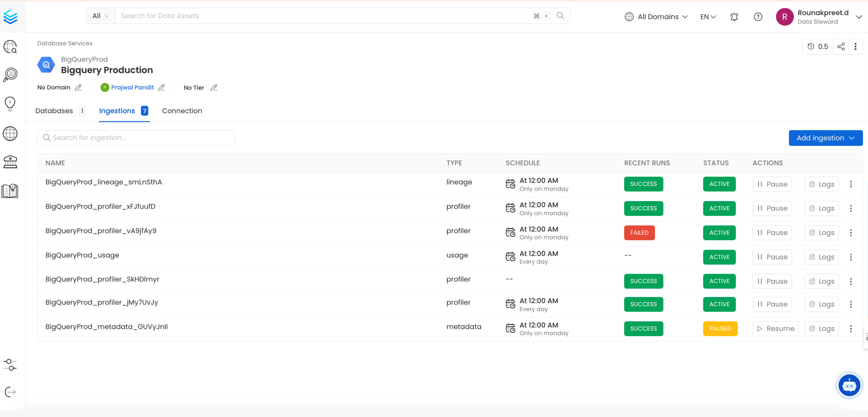This screenshot has width=868, height=417.
Task: Open Domains using the globe sidebar icon
Action: pos(10,133)
